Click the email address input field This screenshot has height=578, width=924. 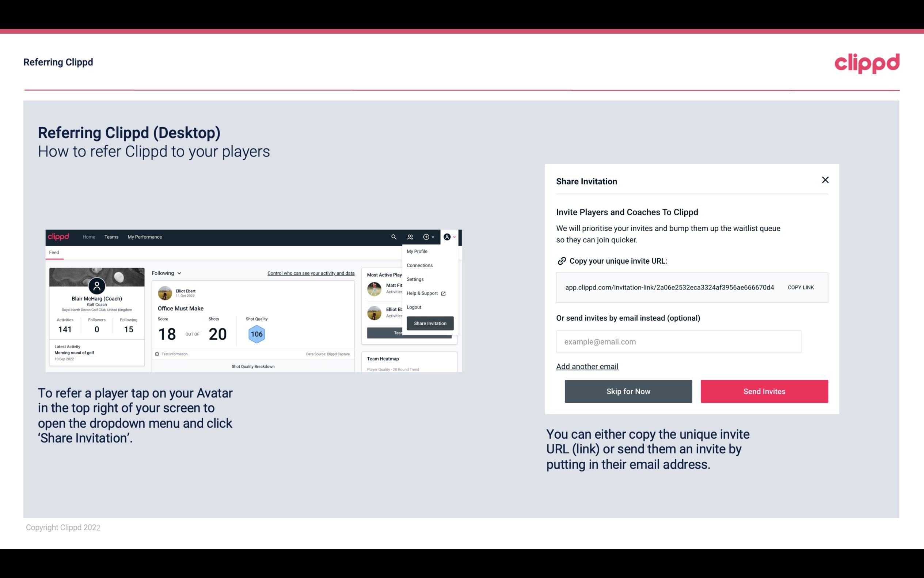(678, 341)
